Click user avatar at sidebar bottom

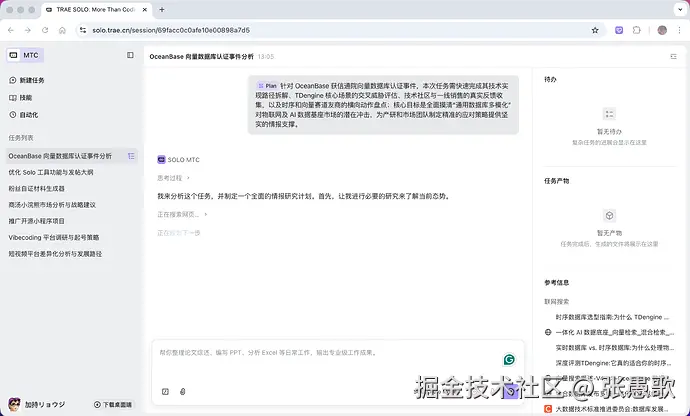(x=15, y=404)
